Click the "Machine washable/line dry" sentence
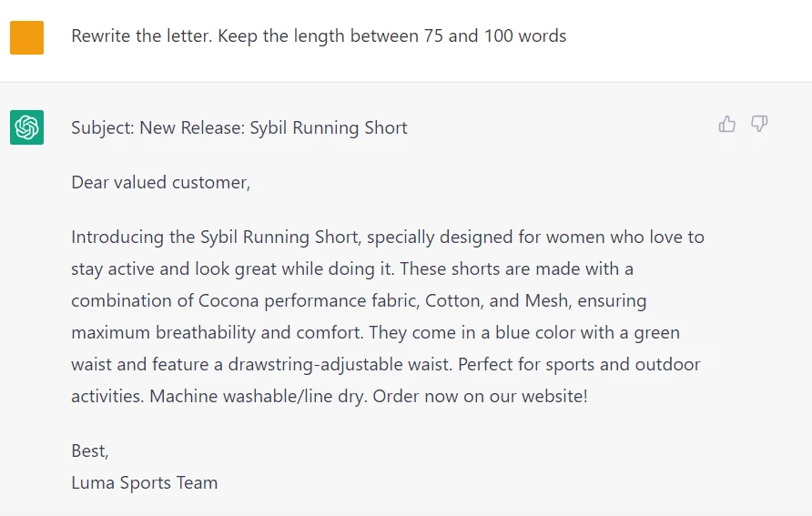 [x=258, y=396]
